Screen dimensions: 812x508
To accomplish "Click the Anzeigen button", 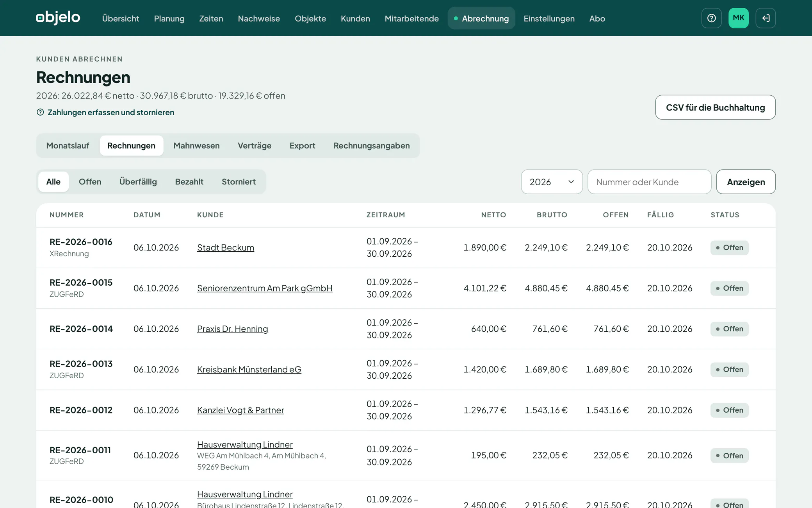I will pos(746,182).
